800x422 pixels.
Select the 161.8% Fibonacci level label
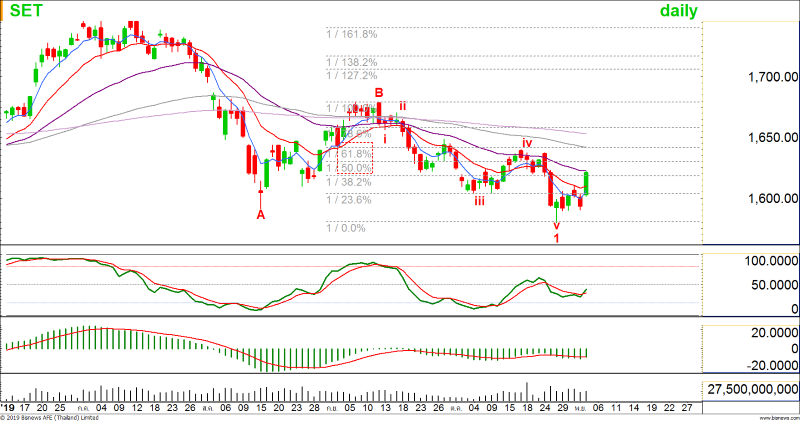click(351, 33)
